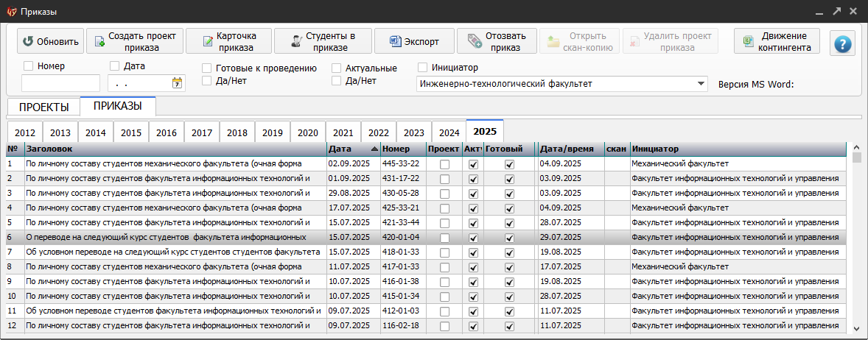Toggle the Инициатор filter checkbox
Screen dimensions: 868x340
(423, 68)
